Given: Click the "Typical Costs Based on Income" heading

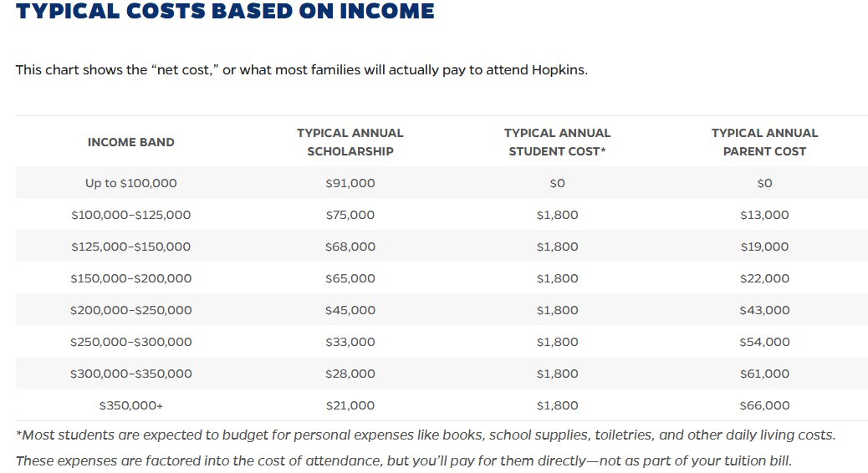Looking at the screenshot, I should 225,12.
